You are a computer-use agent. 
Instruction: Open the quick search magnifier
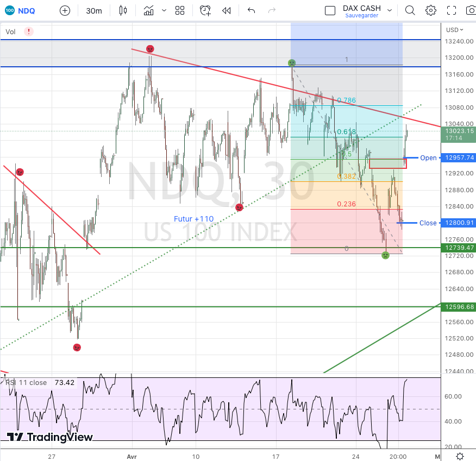(410, 11)
